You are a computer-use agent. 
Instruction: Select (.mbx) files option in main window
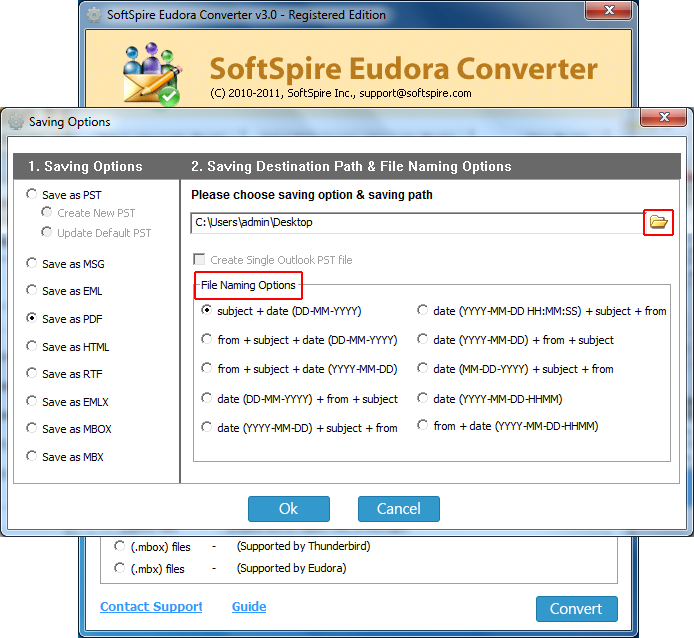pos(120,568)
